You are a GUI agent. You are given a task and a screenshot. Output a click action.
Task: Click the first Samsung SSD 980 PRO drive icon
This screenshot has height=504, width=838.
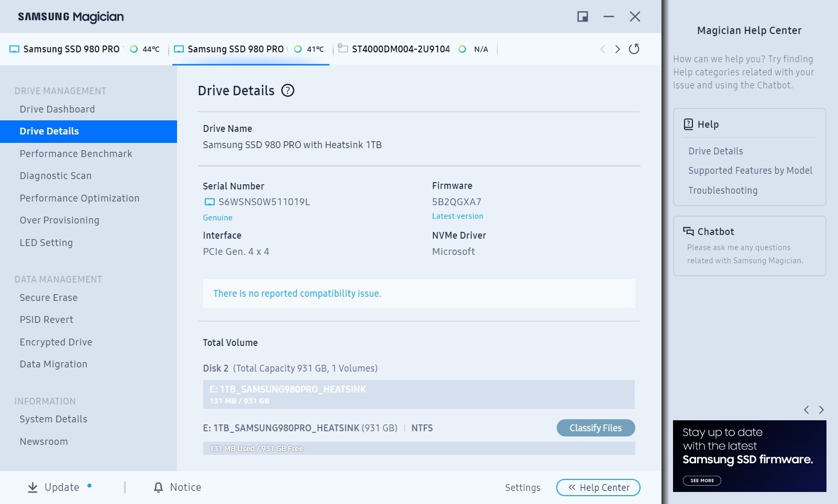pos(15,49)
